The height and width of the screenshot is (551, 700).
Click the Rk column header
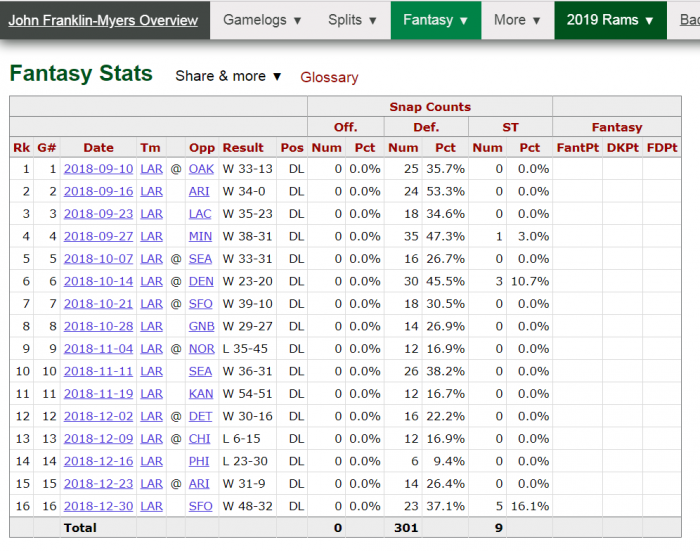point(21,148)
